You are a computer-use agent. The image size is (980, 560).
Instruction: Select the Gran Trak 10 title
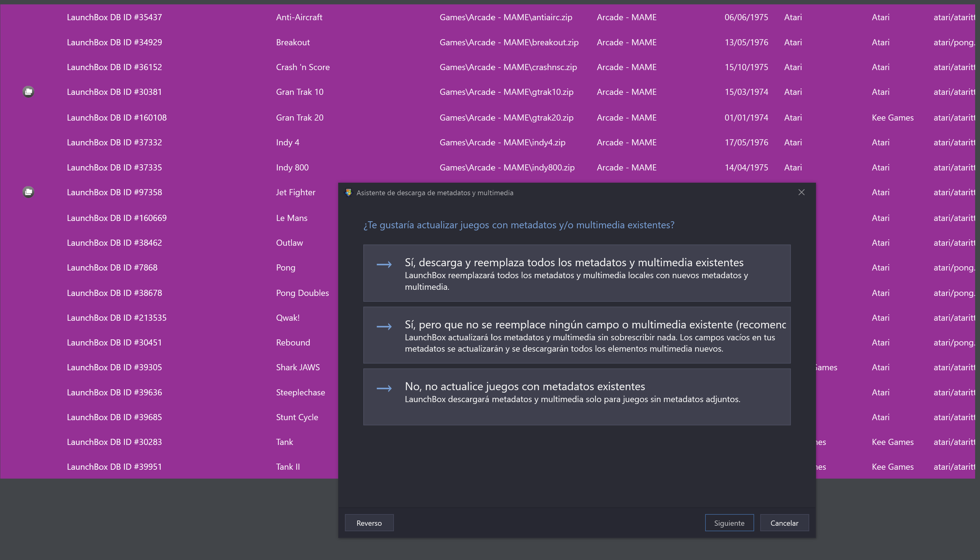tap(300, 92)
